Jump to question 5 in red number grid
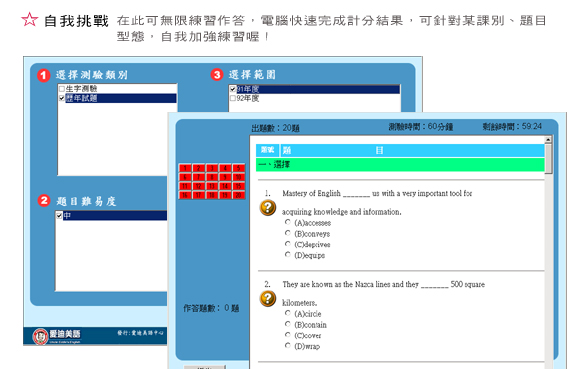Screen dimensions: 567x369 238,168
